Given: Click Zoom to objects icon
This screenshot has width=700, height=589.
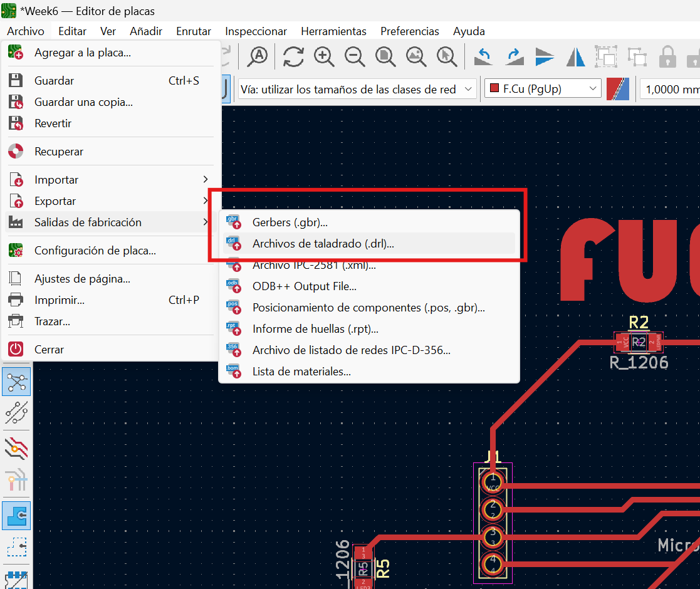Looking at the screenshot, I should click(416, 57).
